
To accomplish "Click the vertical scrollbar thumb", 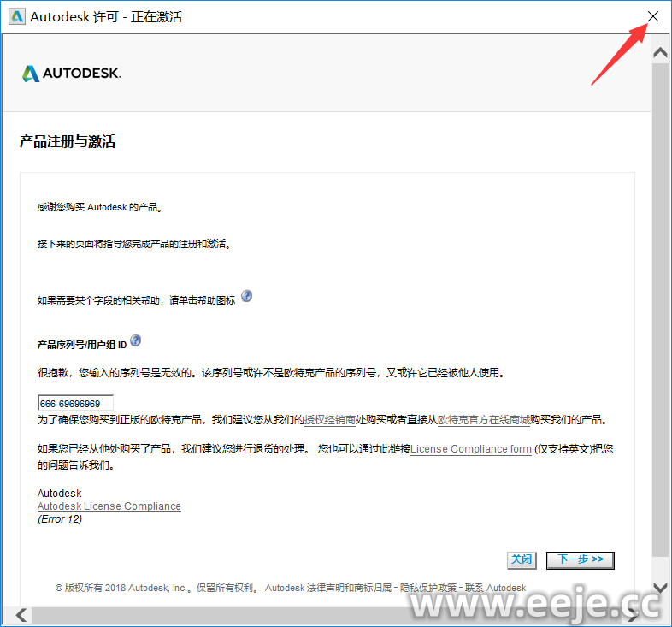I will coord(660,316).
